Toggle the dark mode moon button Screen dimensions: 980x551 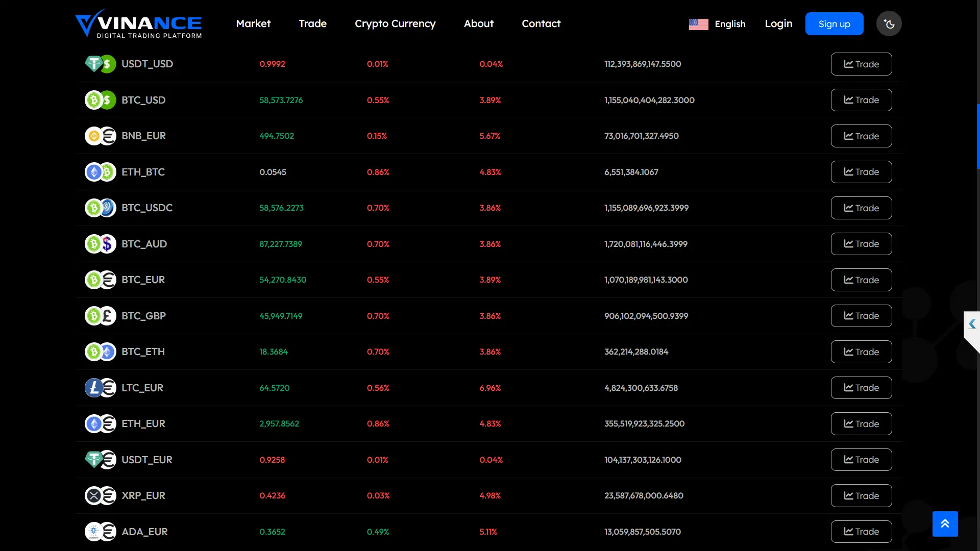pos(889,24)
